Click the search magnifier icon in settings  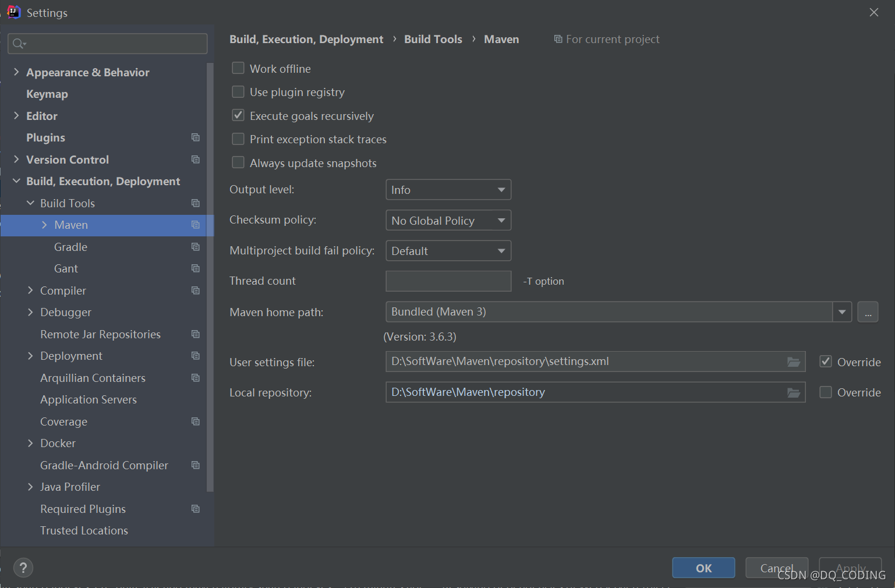coord(19,44)
